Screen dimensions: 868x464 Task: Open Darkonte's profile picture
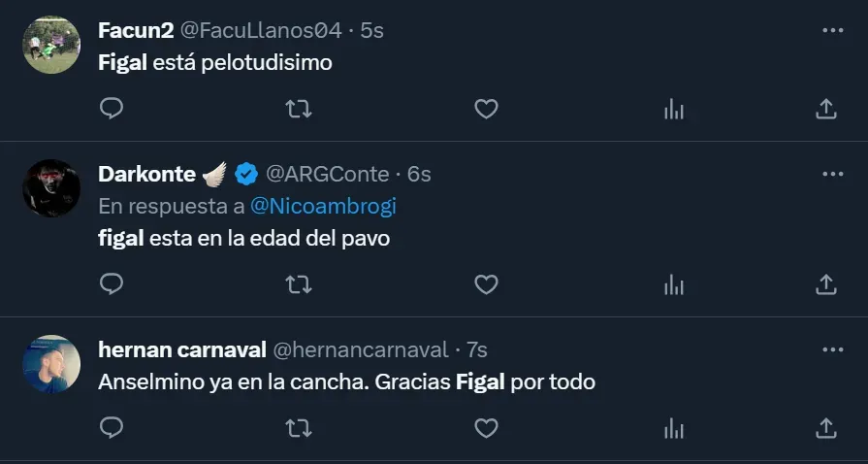click(x=51, y=187)
